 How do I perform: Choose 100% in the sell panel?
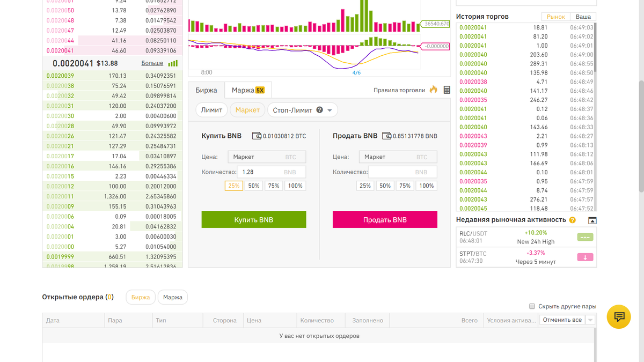tap(427, 186)
